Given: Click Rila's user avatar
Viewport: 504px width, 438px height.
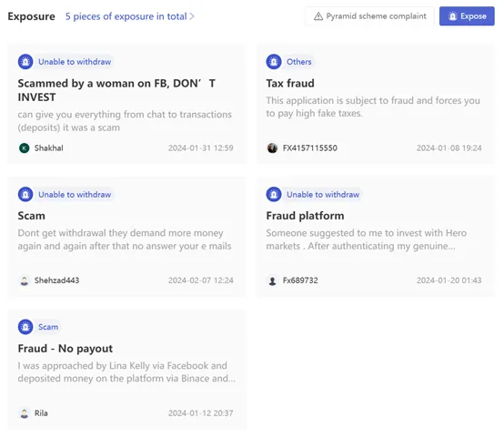Looking at the screenshot, I should point(24,413).
